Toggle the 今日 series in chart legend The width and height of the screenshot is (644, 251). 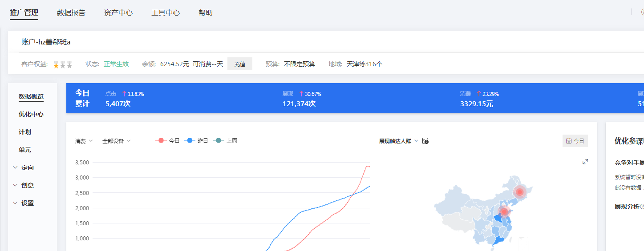[167, 141]
